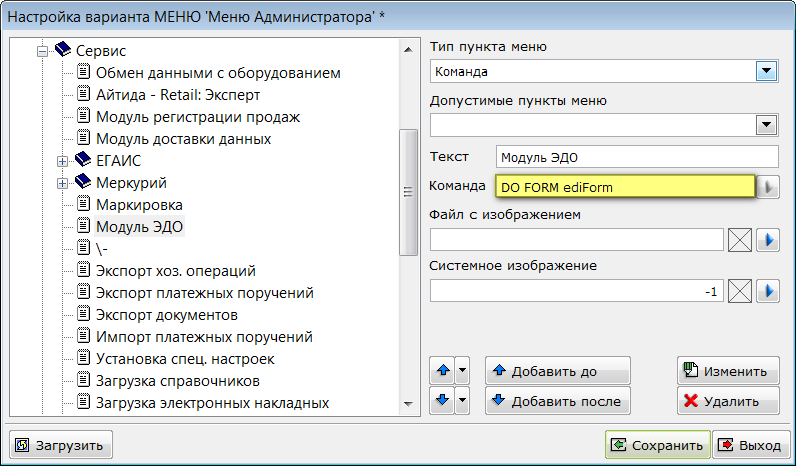796x466 pixels.
Task: Click document icon beside Установка спец. настроек
Action: pos(84,358)
